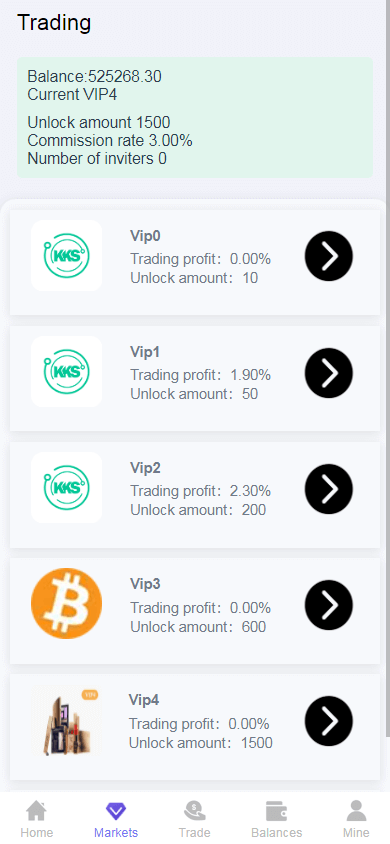The height and width of the screenshot is (844, 390).
Task: Open the Home tab icon
Action: click(x=37, y=811)
